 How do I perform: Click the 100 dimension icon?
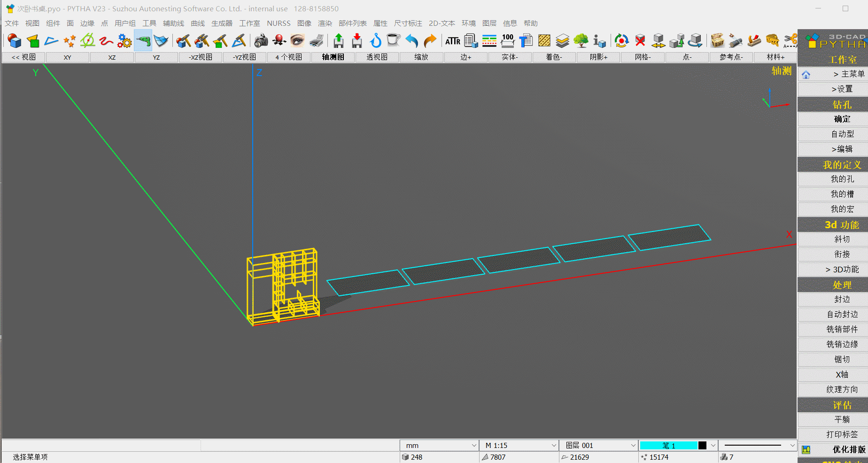click(x=508, y=41)
